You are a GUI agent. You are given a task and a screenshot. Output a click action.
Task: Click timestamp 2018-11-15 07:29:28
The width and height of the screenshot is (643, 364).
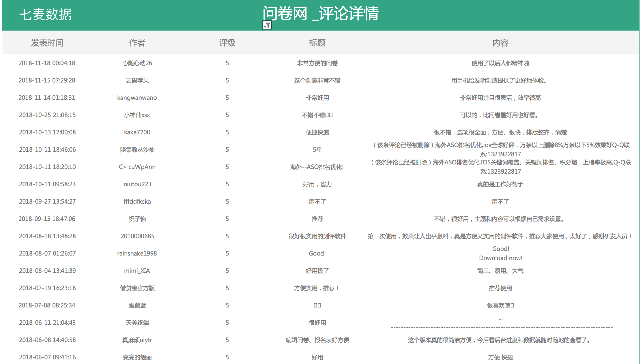pyautogui.click(x=47, y=80)
